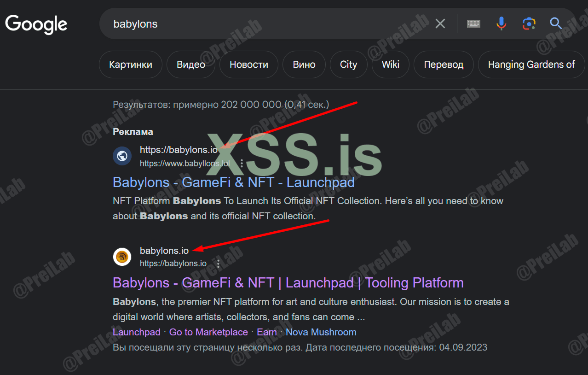
Task: Click the organic https://babylons.io URL text
Action: point(173,264)
